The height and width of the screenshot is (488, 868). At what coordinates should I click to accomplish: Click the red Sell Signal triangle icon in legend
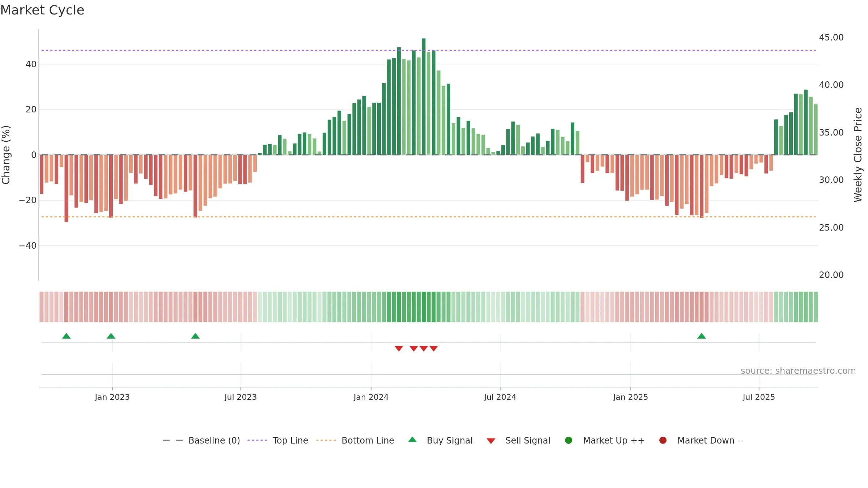coord(491,441)
